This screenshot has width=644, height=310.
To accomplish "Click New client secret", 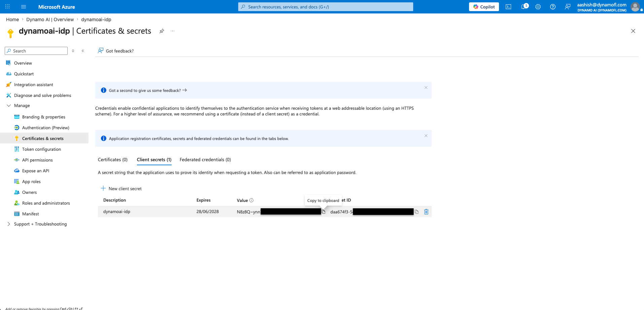I will 121,188.
